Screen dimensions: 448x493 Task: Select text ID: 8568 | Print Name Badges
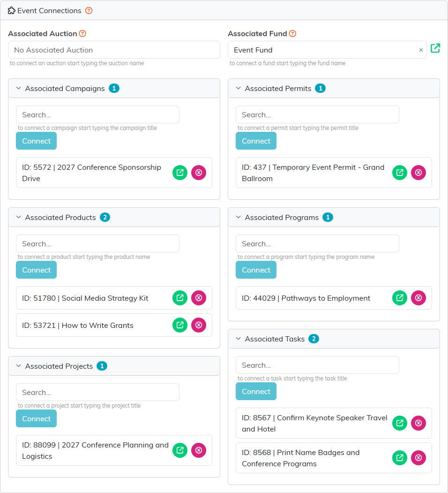tap(301, 458)
